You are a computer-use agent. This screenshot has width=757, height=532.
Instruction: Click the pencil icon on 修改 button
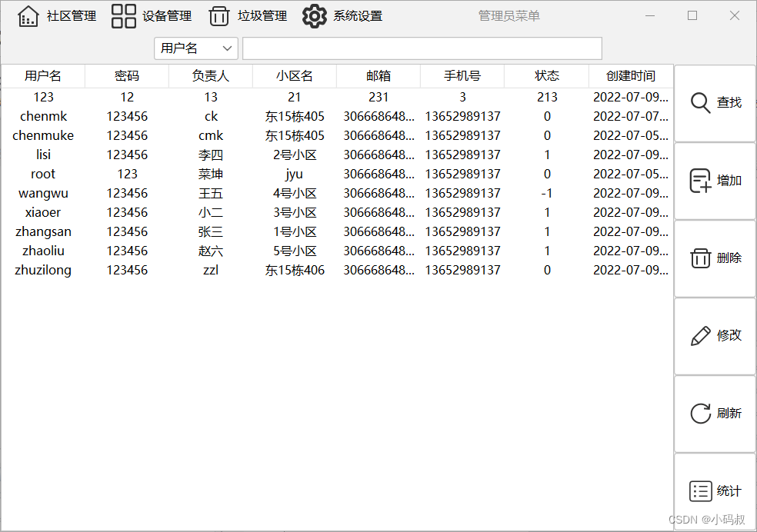click(700, 336)
